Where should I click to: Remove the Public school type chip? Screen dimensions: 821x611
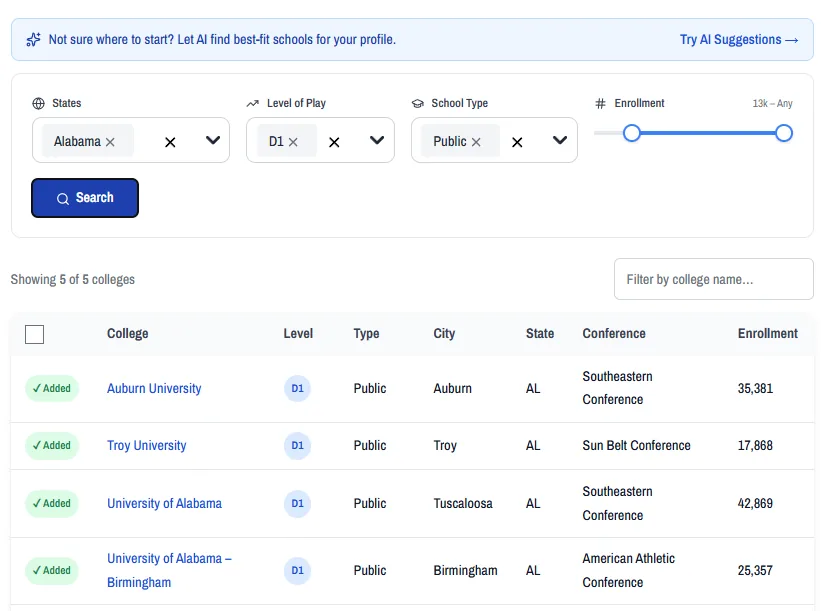click(x=476, y=142)
